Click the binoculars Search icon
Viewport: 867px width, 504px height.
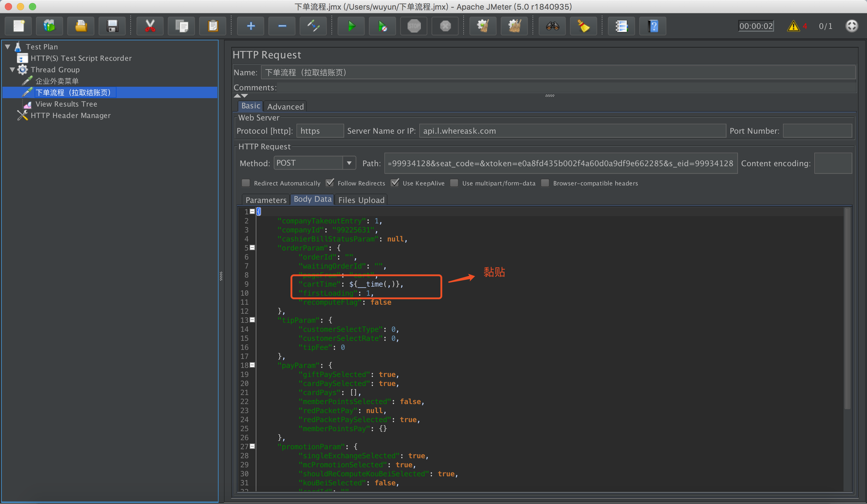pyautogui.click(x=552, y=26)
